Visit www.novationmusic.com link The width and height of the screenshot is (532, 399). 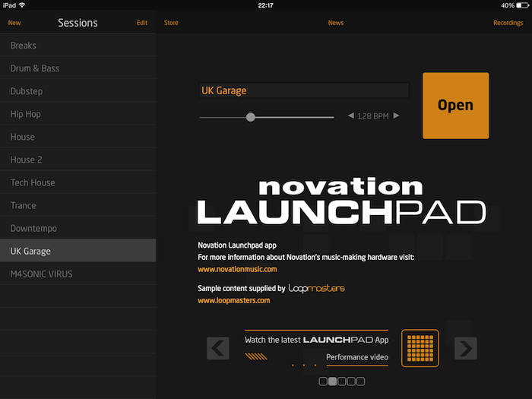click(237, 269)
